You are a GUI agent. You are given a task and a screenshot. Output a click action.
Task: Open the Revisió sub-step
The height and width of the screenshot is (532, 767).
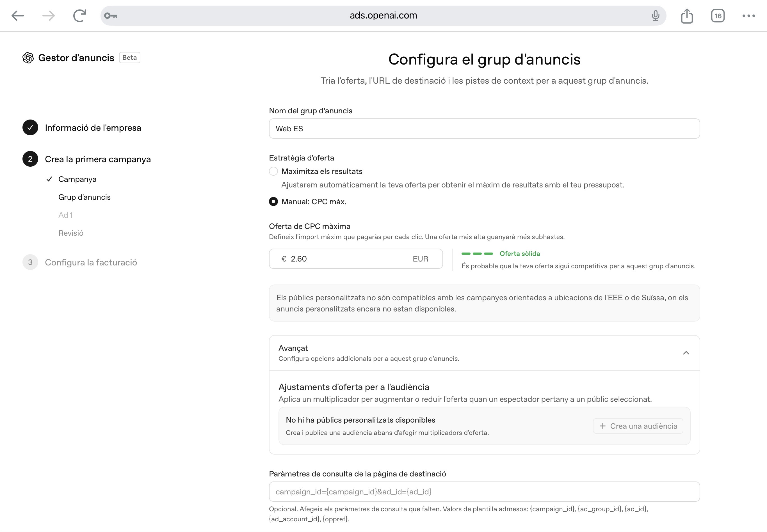click(71, 233)
